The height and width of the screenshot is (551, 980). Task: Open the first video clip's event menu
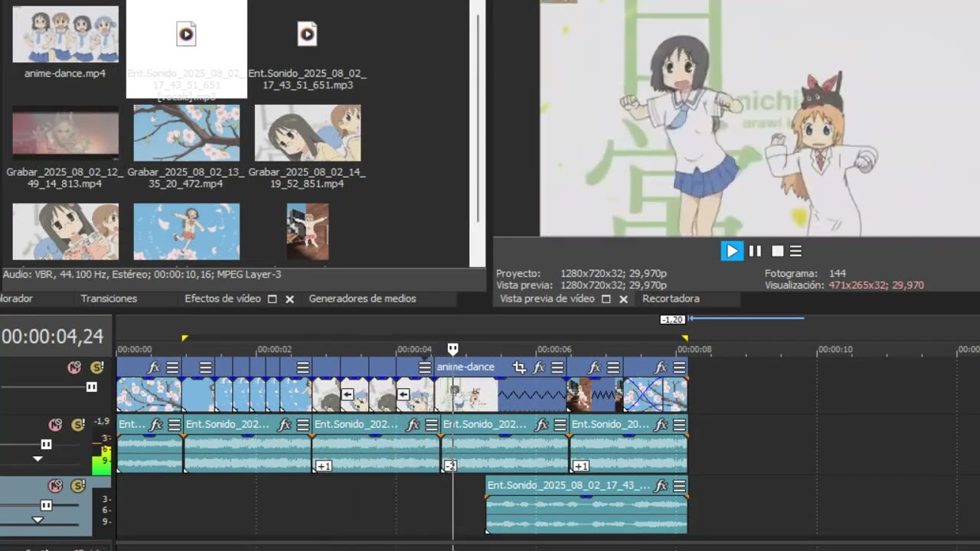172,367
